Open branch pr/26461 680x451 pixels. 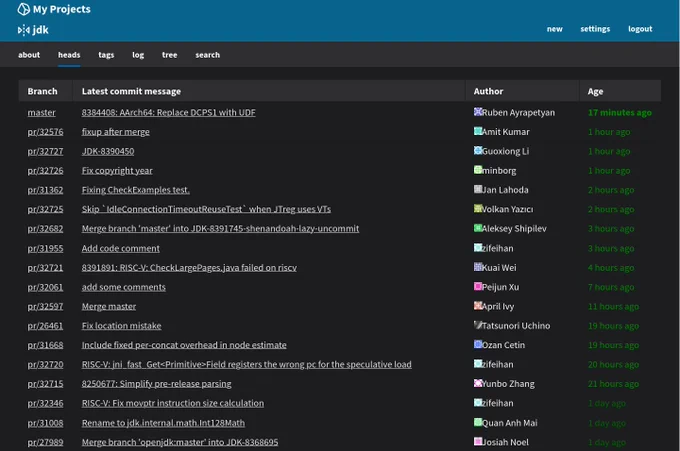pos(46,326)
